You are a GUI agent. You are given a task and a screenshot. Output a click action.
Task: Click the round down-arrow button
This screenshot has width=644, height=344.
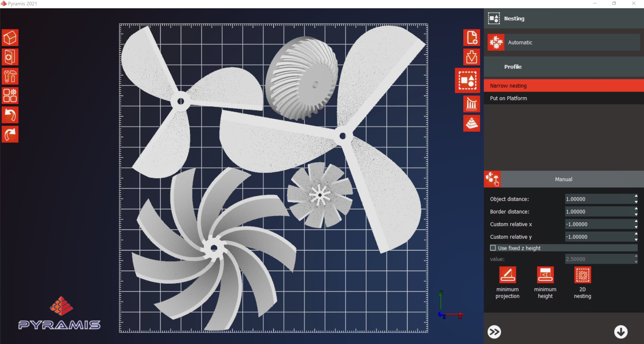click(621, 332)
